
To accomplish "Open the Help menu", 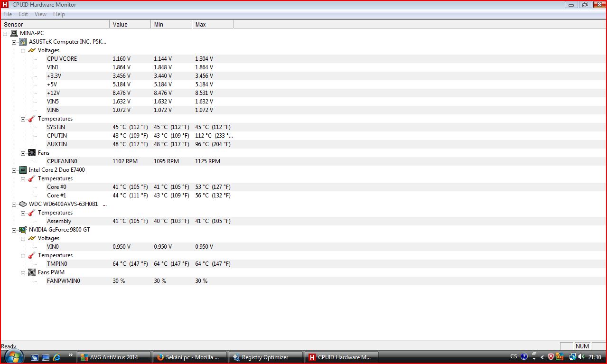I will (59, 14).
